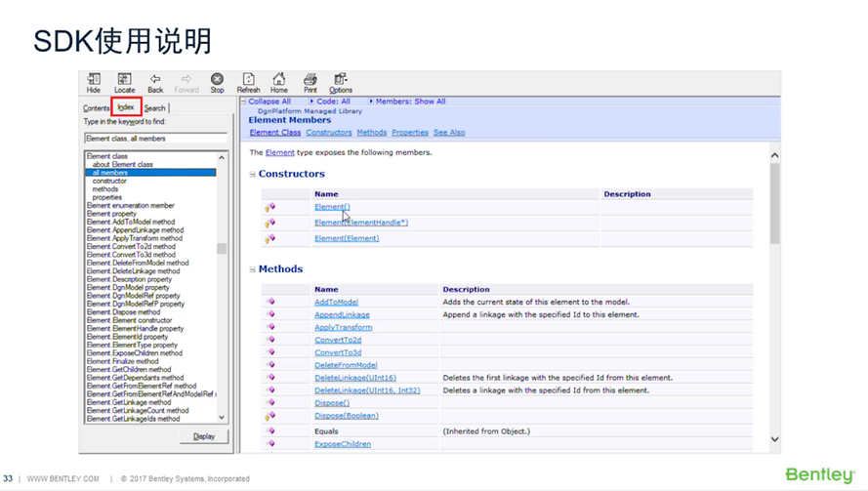Stop page loading with Stop icon
The image size is (868, 491).
click(x=217, y=83)
